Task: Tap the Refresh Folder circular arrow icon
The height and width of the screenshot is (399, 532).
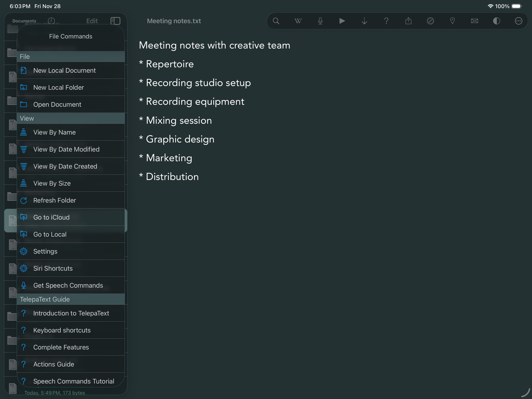Action: click(x=24, y=200)
